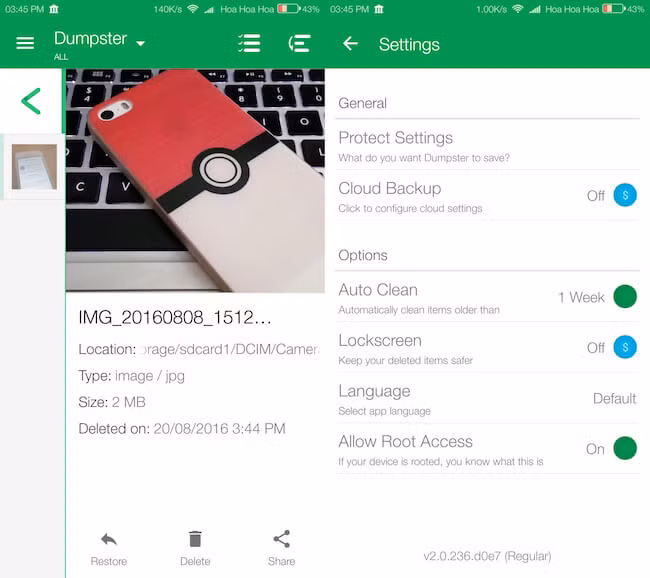Tap the file Location path text
The height and width of the screenshot is (578, 650).
pyautogui.click(x=230, y=349)
